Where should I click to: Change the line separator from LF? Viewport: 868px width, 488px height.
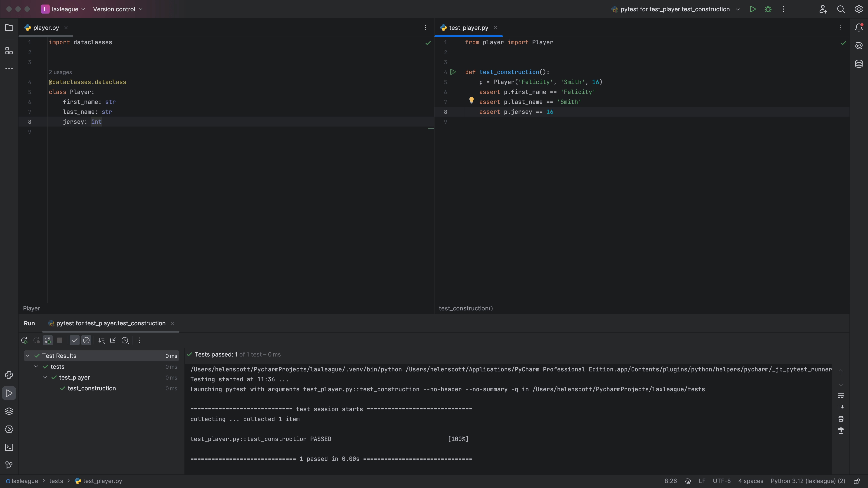[702, 481]
